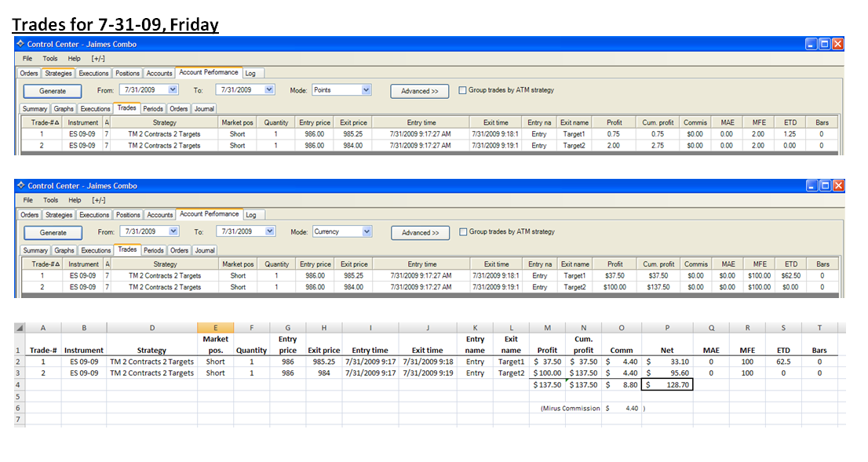Minimize the lower Control Center window
The image size is (868, 462).
811,185
